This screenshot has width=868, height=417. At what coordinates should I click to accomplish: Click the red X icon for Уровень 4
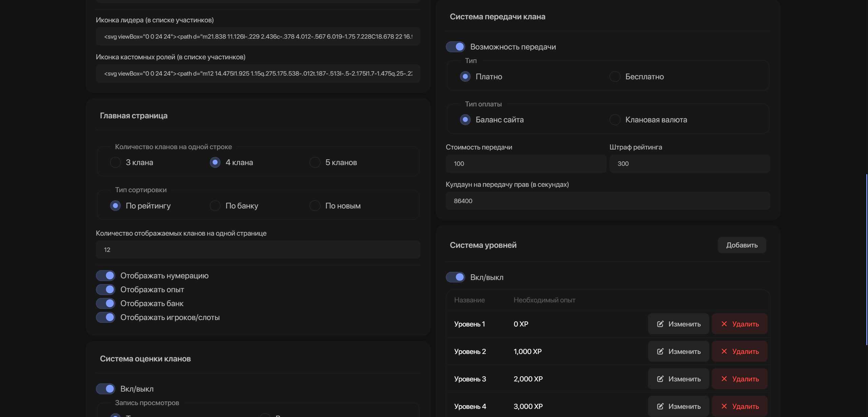point(724,406)
